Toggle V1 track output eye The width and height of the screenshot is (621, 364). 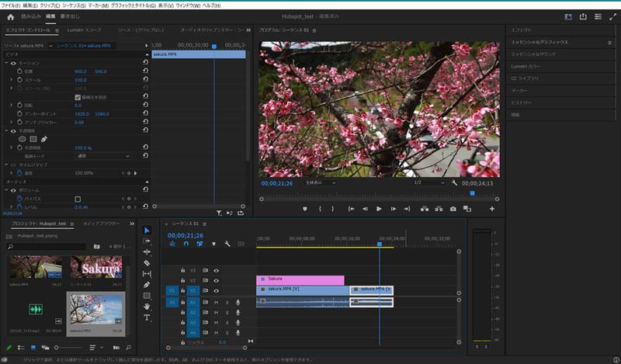pos(217,291)
